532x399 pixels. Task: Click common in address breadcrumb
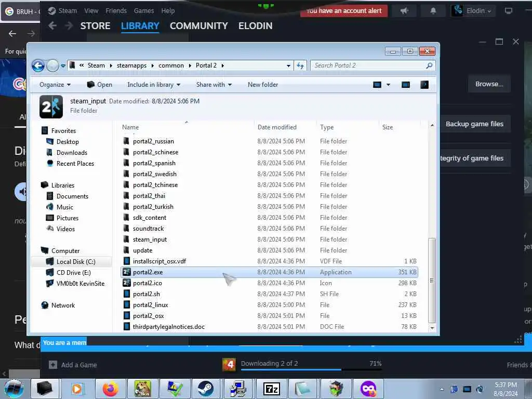coord(171,65)
